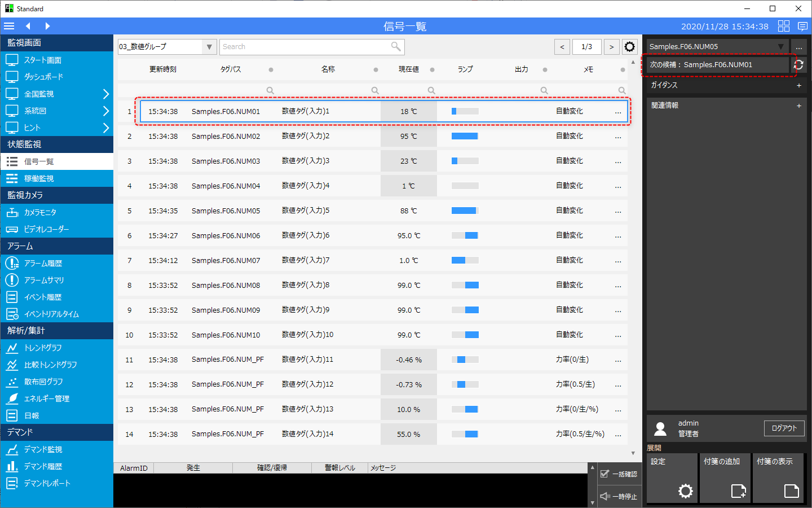812x508 pixels.
Task: Open トレンドグラフ in the sidebar
Action: (43, 348)
